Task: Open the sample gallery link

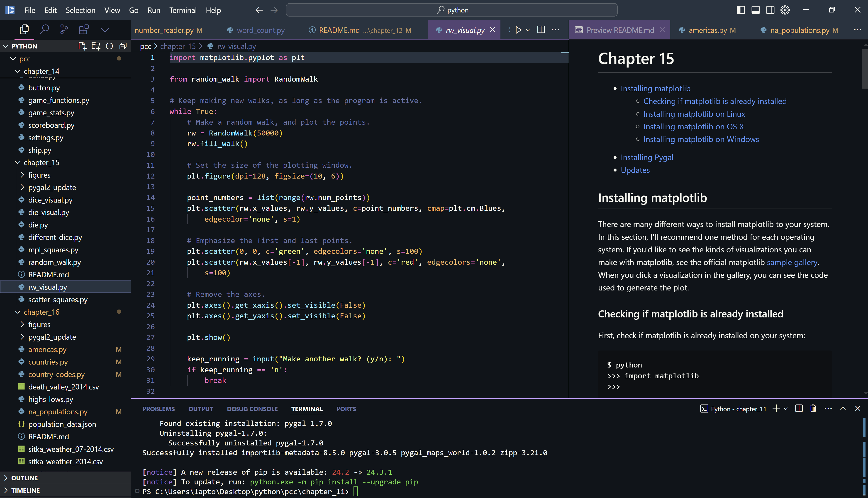Action: pos(792,262)
